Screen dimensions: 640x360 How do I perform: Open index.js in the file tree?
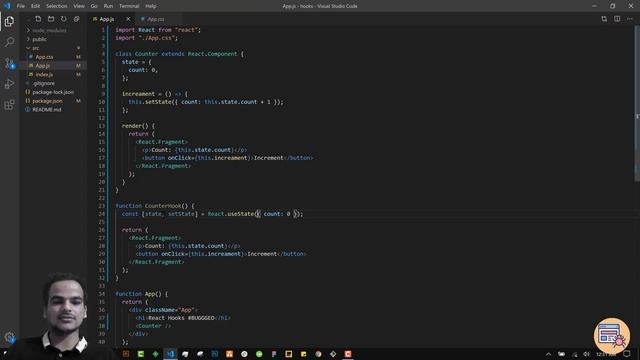[44, 74]
